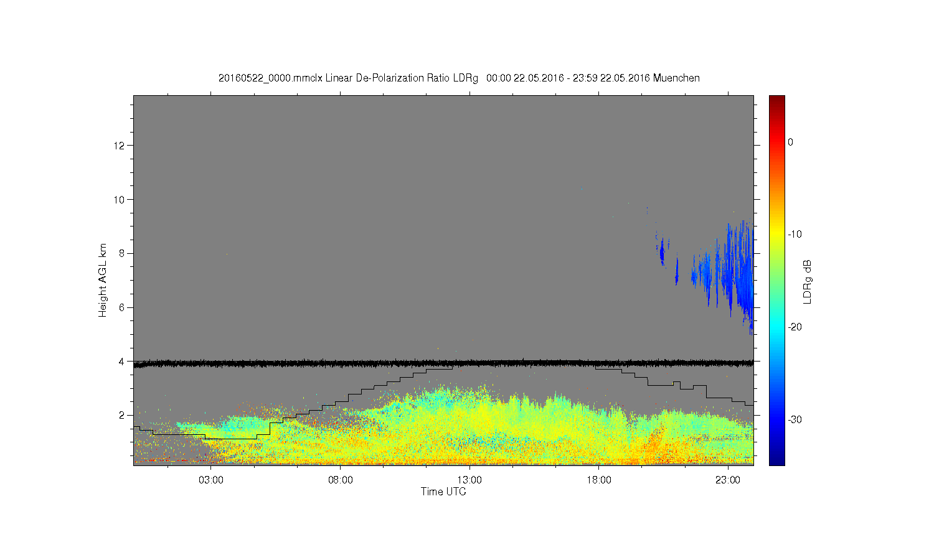934x560 pixels.
Task: Click the plot title text starting 20160522_0000.mmclx
Action: point(459,78)
